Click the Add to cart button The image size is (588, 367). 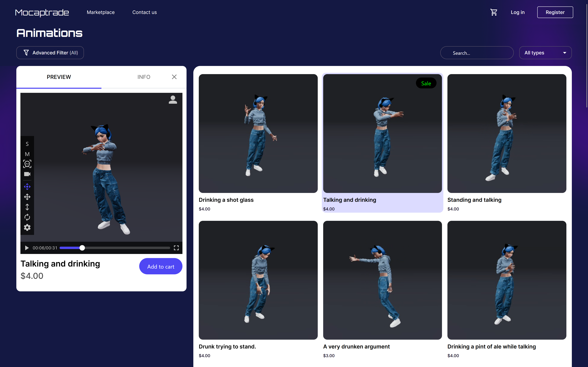click(x=161, y=266)
